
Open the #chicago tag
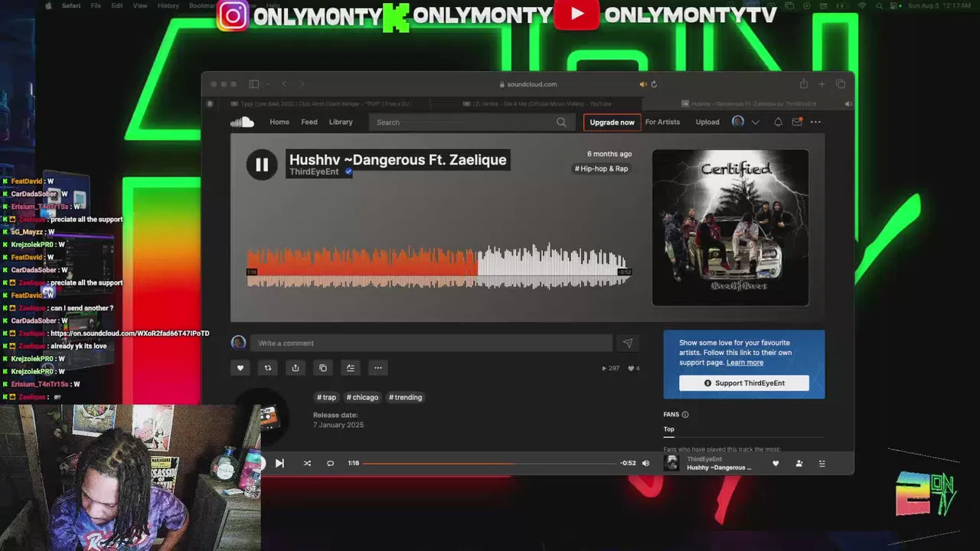click(362, 397)
